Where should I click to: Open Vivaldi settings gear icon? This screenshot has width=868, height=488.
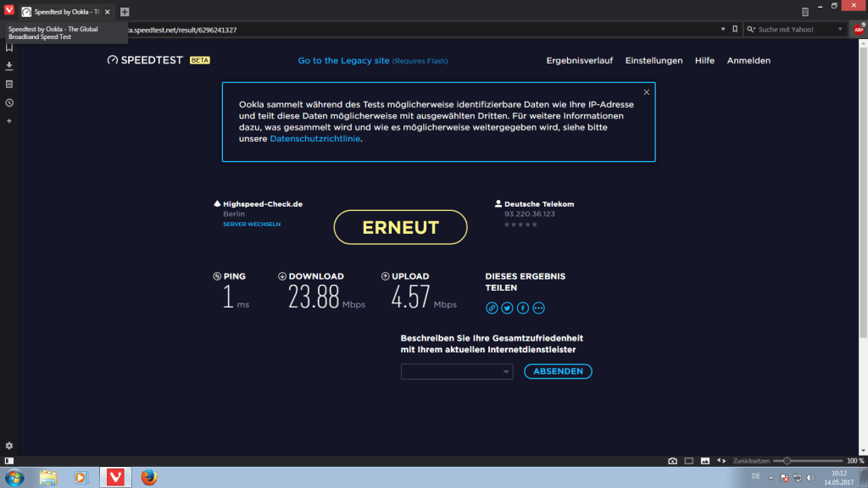(x=8, y=446)
